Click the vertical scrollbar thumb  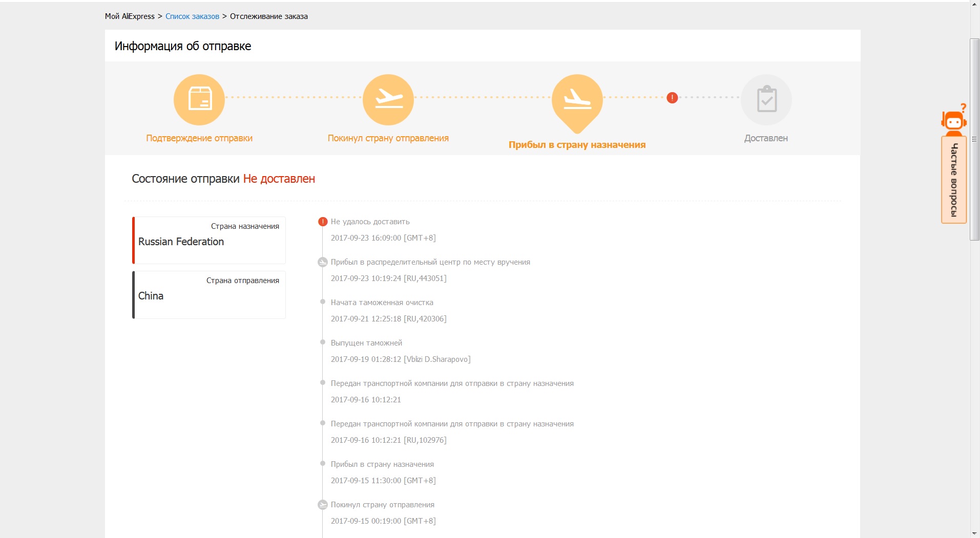[x=975, y=138]
